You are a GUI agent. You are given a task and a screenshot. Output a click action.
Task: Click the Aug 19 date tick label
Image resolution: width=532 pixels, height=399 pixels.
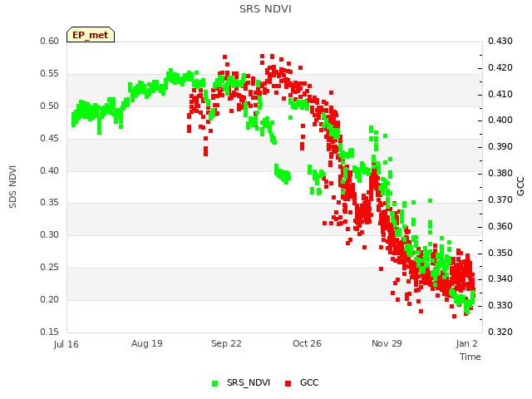click(147, 343)
